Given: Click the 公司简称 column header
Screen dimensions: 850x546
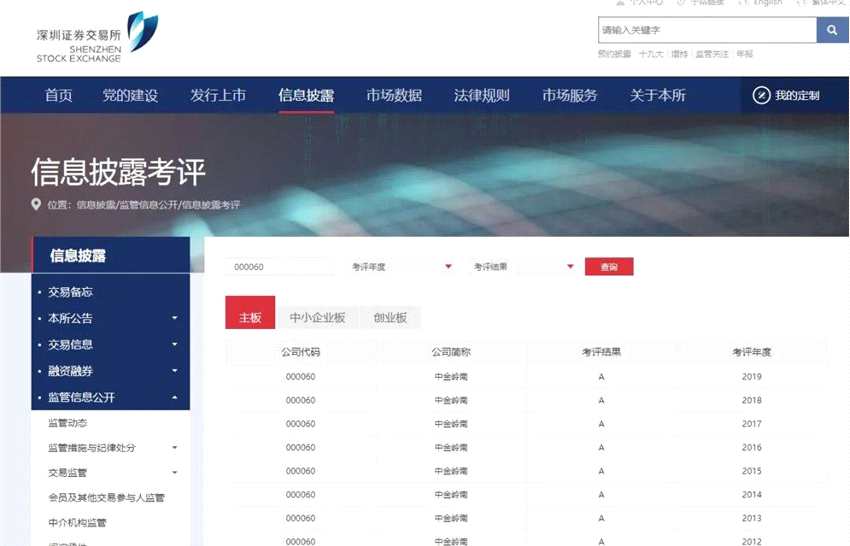Looking at the screenshot, I should point(451,352).
